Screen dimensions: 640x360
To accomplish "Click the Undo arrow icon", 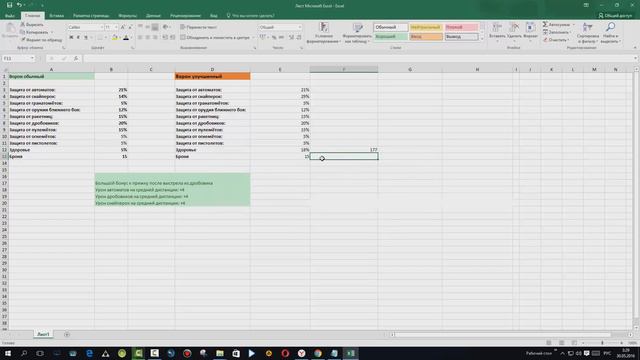I will (19, 5).
